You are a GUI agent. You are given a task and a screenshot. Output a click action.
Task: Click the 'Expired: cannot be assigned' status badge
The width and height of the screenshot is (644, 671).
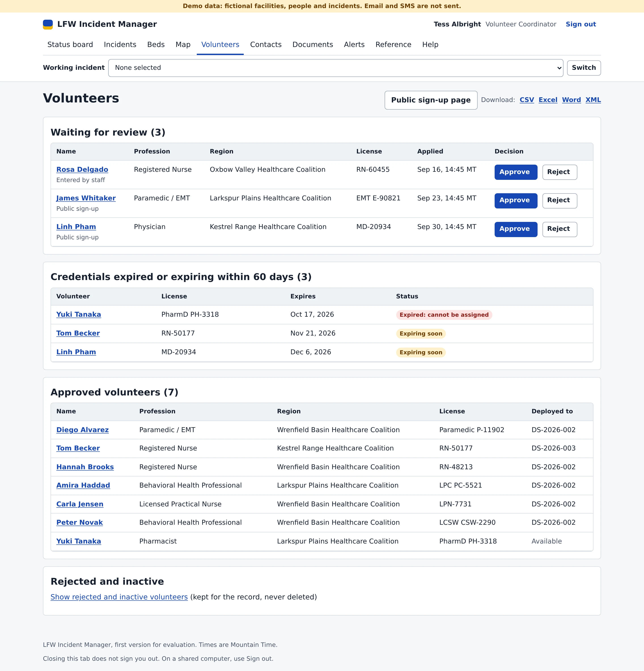[444, 315]
